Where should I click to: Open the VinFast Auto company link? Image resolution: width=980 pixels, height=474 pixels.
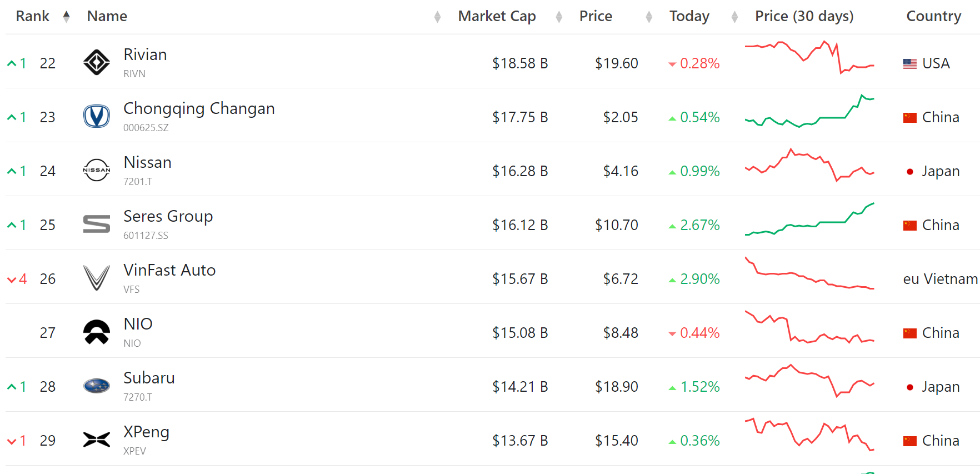pos(169,270)
